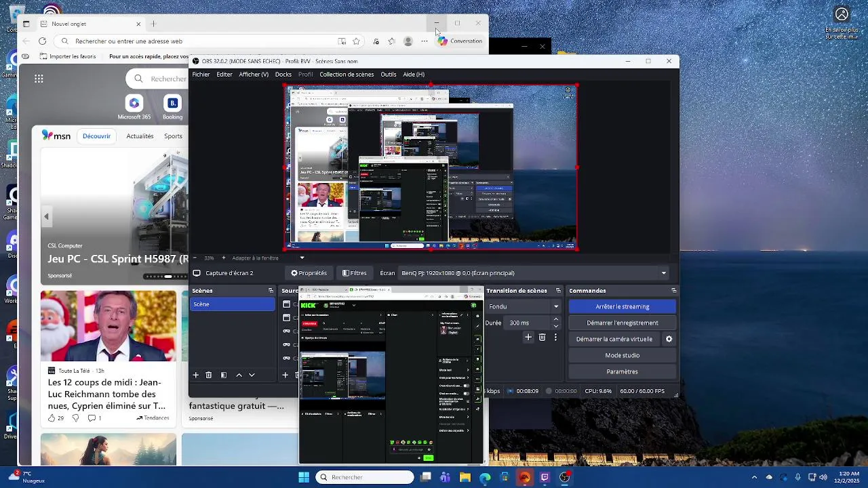Select Actualités tab on MSN
The image size is (868, 488).
tap(140, 136)
